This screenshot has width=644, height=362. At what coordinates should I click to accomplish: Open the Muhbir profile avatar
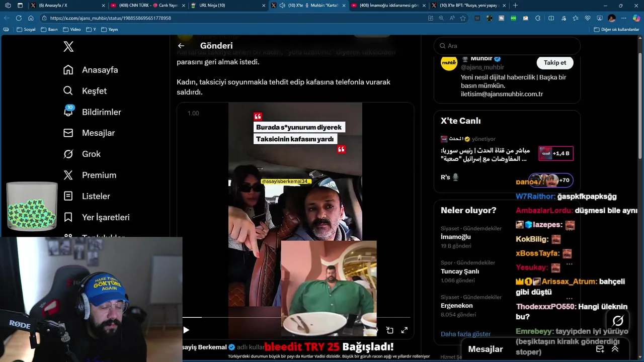pos(449,63)
